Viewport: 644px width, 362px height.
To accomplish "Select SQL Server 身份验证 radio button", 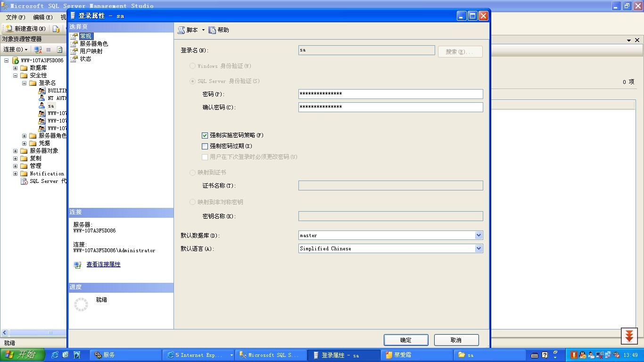I will click(x=192, y=81).
